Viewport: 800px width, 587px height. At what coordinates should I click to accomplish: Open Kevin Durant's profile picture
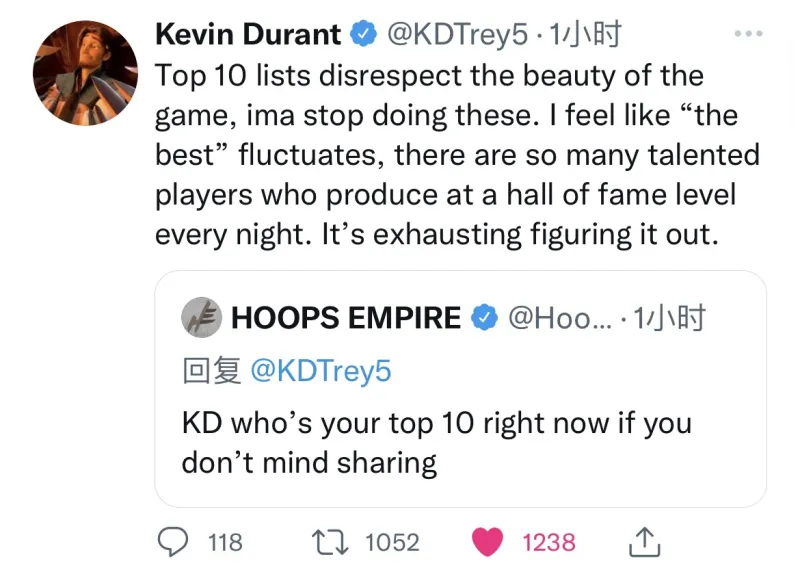(x=85, y=71)
